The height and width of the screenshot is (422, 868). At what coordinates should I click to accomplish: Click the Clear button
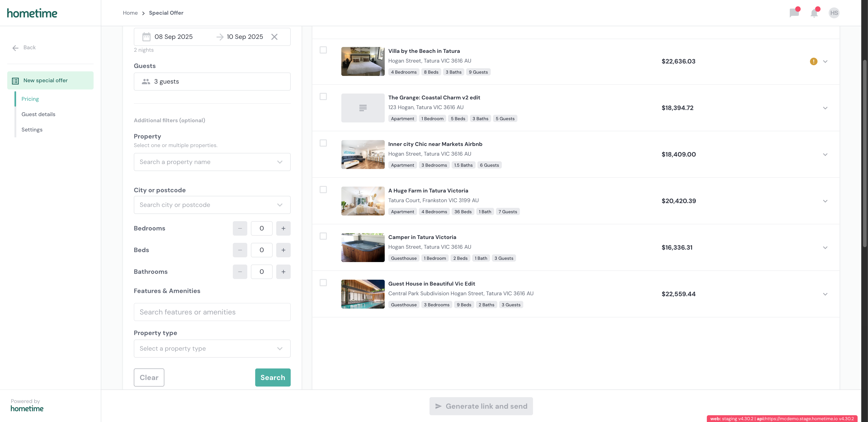[x=149, y=377]
